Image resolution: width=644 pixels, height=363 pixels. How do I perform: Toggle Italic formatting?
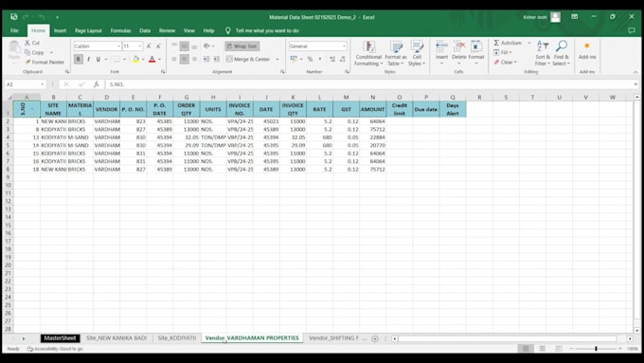88,59
